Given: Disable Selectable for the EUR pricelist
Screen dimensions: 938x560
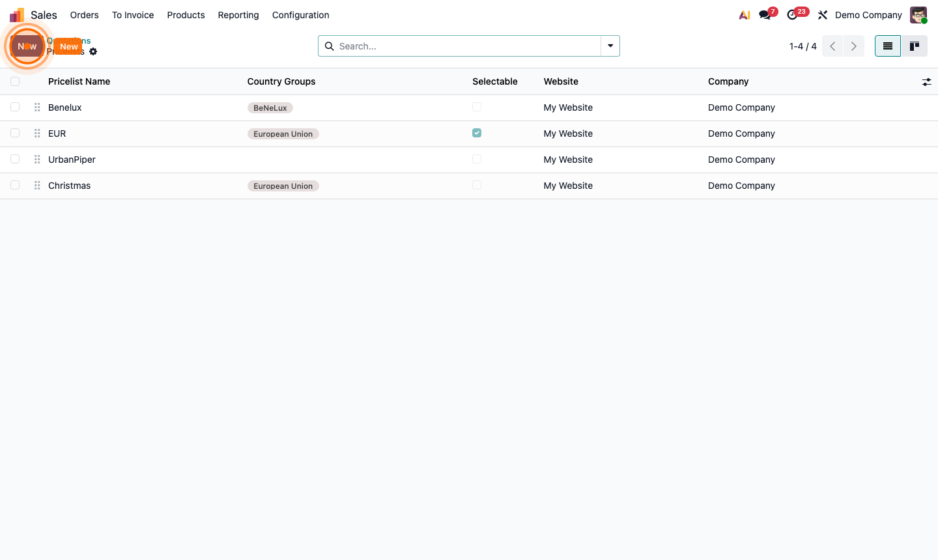Looking at the screenshot, I should [x=477, y=133].
